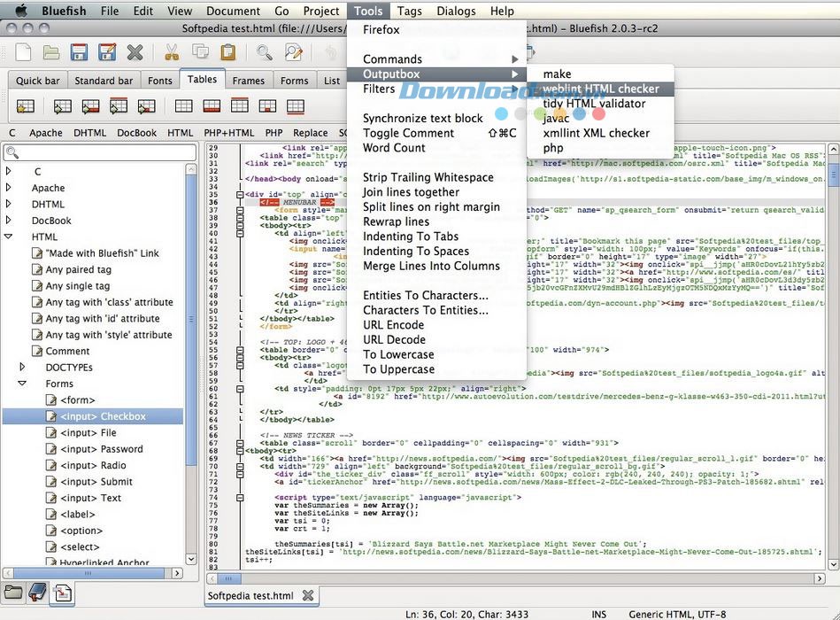Select the '<input> Password' snippet item
Viewport: 840px width, 620px height.
pyautogui.click(x=101, y=449)
